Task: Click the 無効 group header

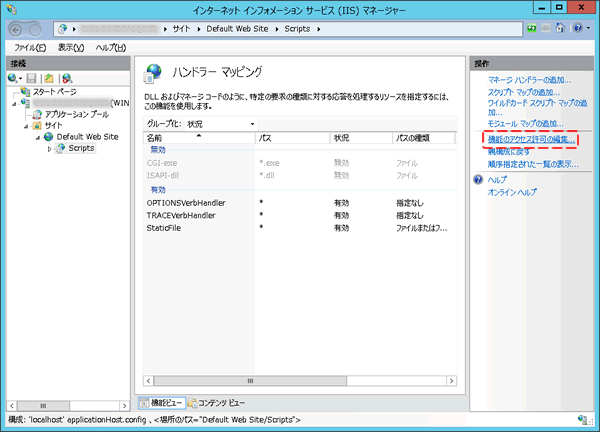Action: pyautogui.click(x=158, y=150)
